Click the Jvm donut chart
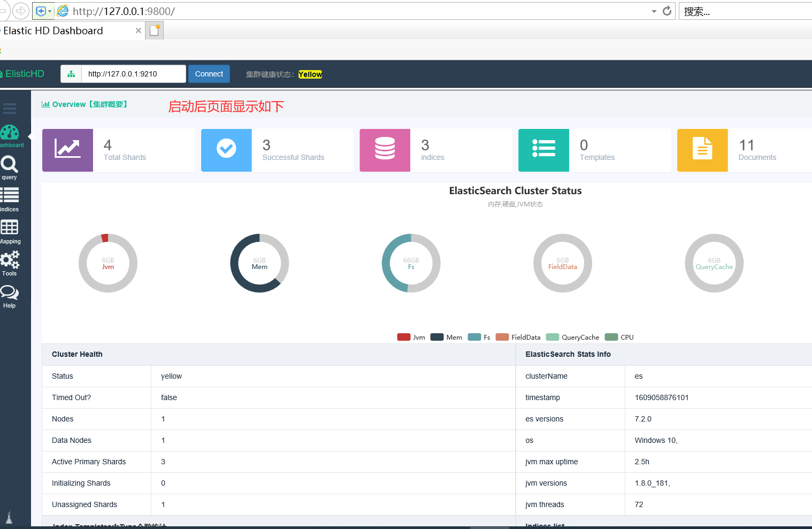Image resolution: width=812 pixels, height=529 pixels. (x=108, y=263)
